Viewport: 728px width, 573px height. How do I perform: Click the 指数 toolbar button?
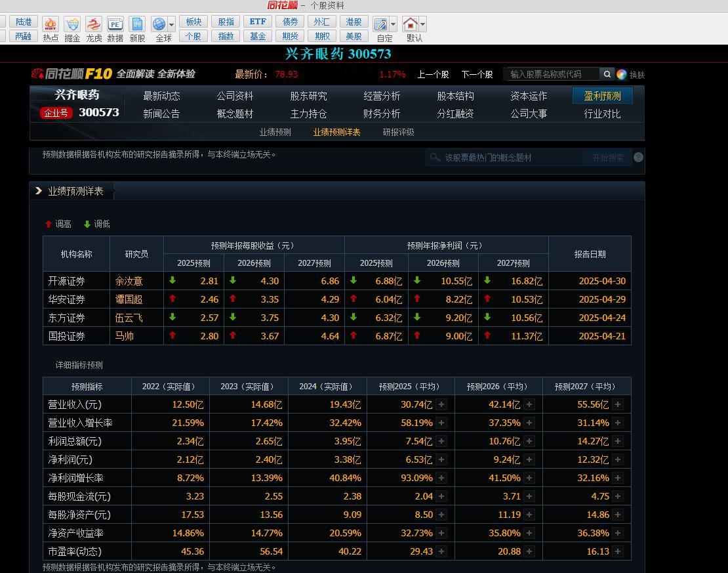226,36
